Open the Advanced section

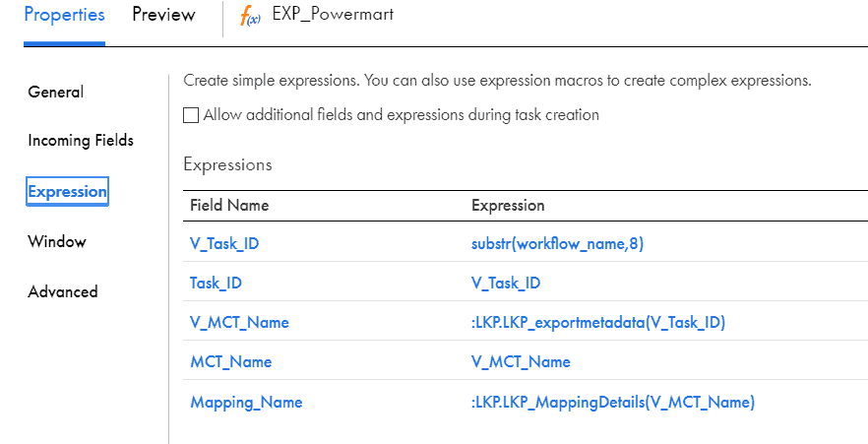coord(63,291)
